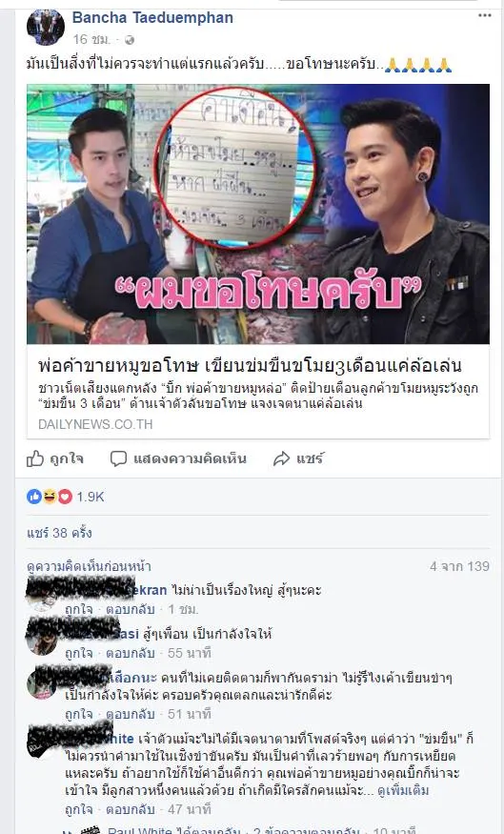Click the Haha reaction emoji icon
This screenshot has height=834, width=504.
50,497
